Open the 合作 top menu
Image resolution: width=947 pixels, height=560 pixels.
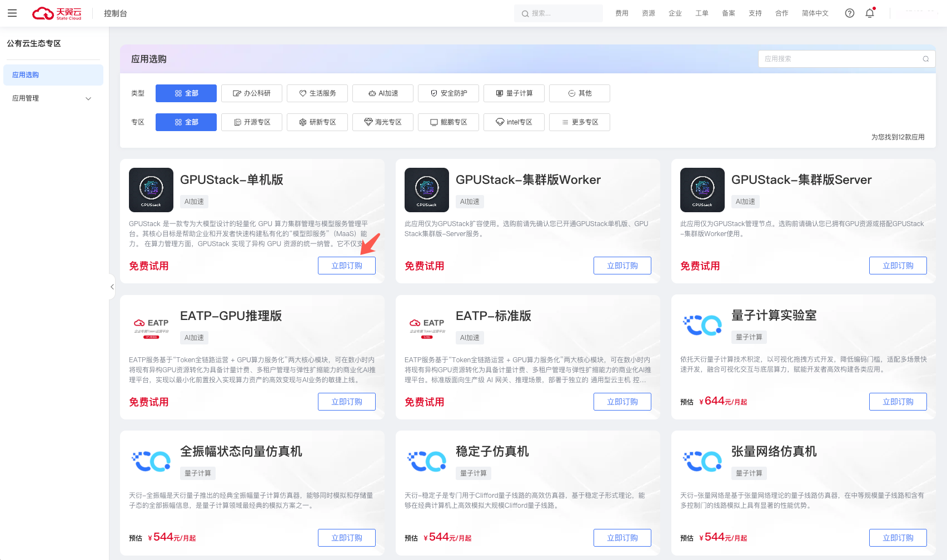pos(781,13)
